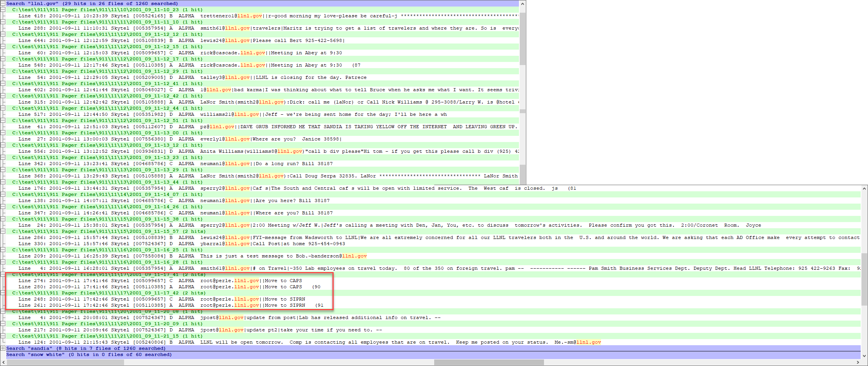Viewport: 868px width, 366px height.
Task: Collapse file 2001_09_11-12_15 result fold
Action: (x=3, y=47)
